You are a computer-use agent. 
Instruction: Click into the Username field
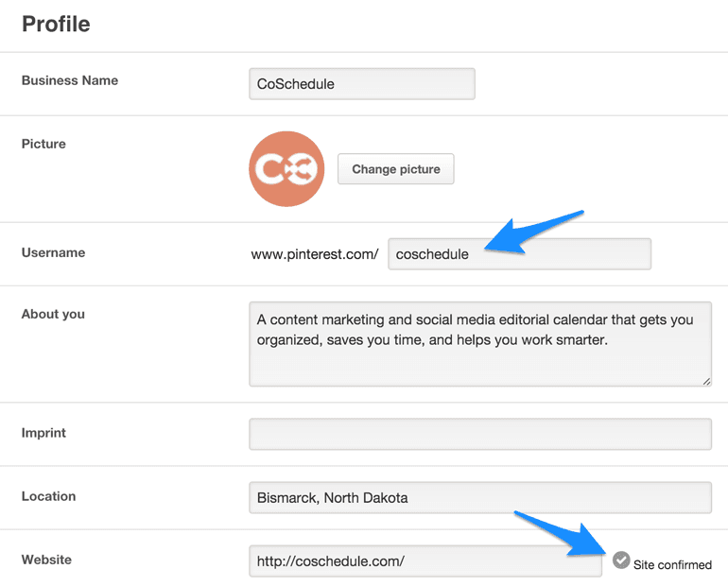pyautogui.click(x=519, y=253)
